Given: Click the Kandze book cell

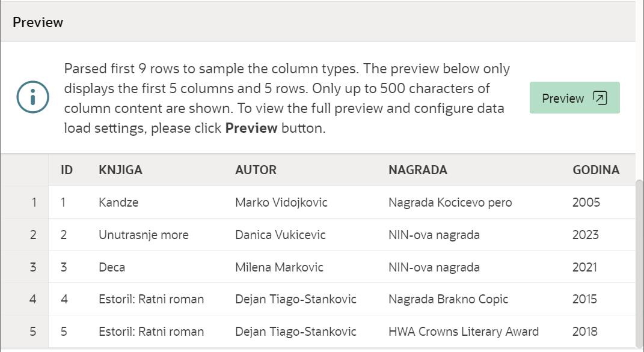Looking at the screenshot, I should coord(118,202).
